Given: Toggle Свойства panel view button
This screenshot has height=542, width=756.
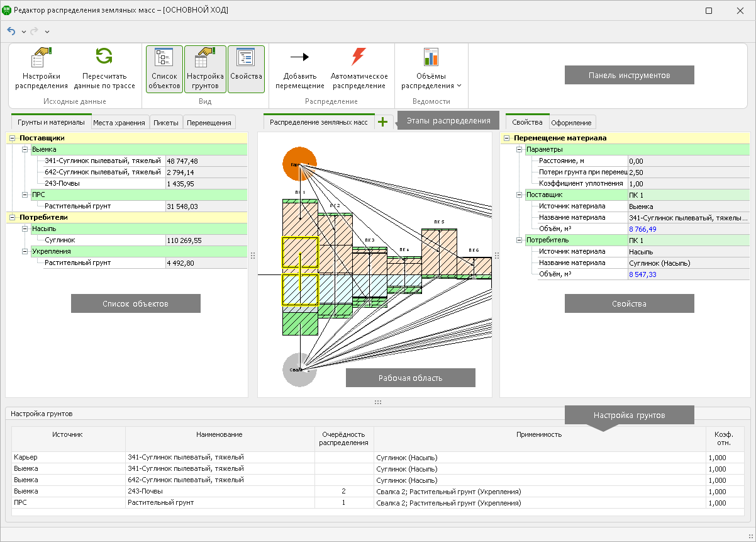Looking at the screenshot, I should pyautogui.click(x=246, y=69).
